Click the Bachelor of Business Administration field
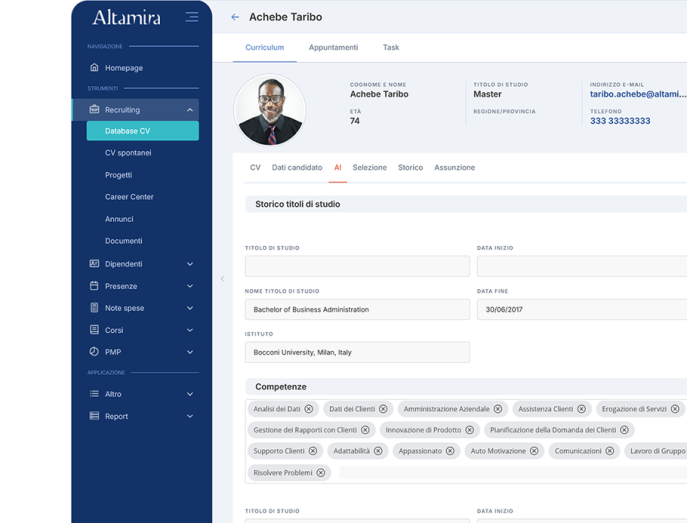The width and height of the screenshot is (687, 523). 358,309
